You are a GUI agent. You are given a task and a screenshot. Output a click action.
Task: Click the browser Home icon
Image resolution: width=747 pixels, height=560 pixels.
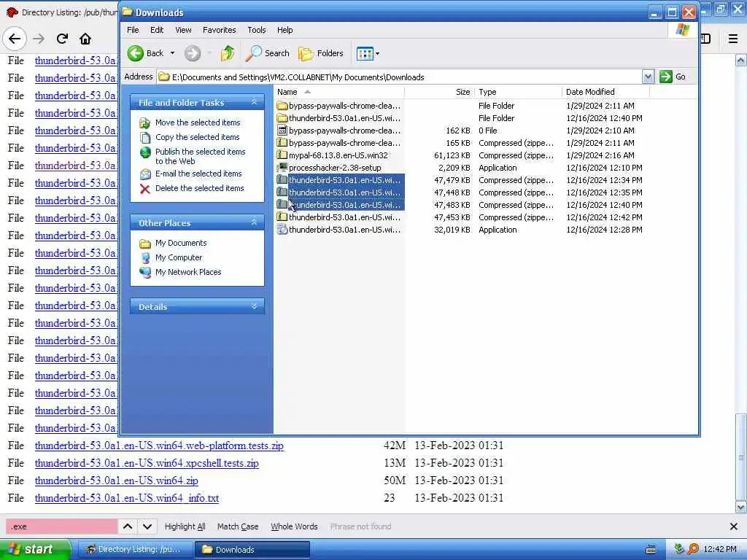(x=85, y=39)
